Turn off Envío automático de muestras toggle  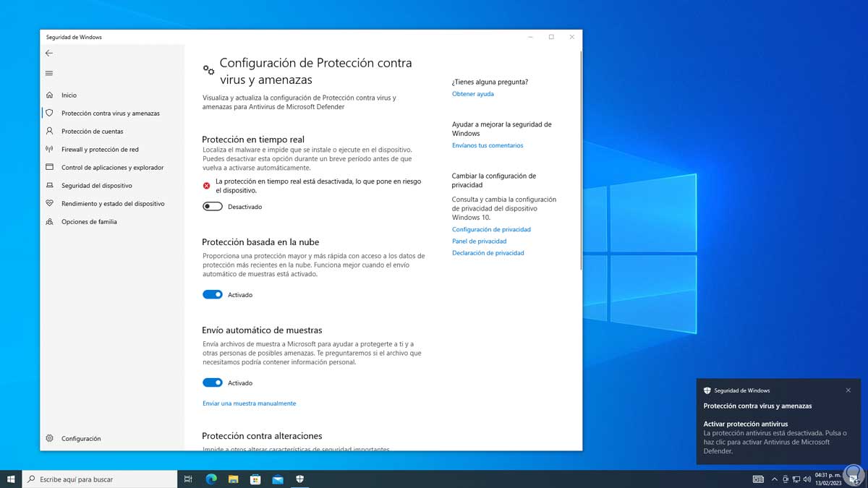click(213, 383)
